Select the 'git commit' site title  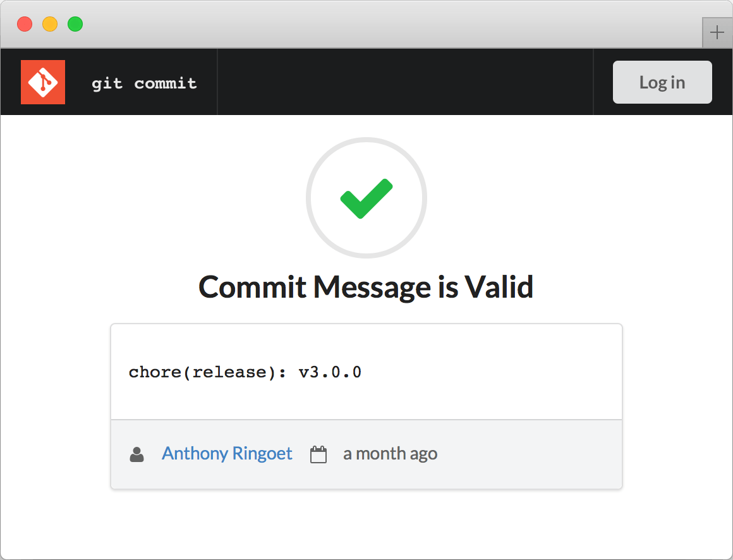coord(144,82)
